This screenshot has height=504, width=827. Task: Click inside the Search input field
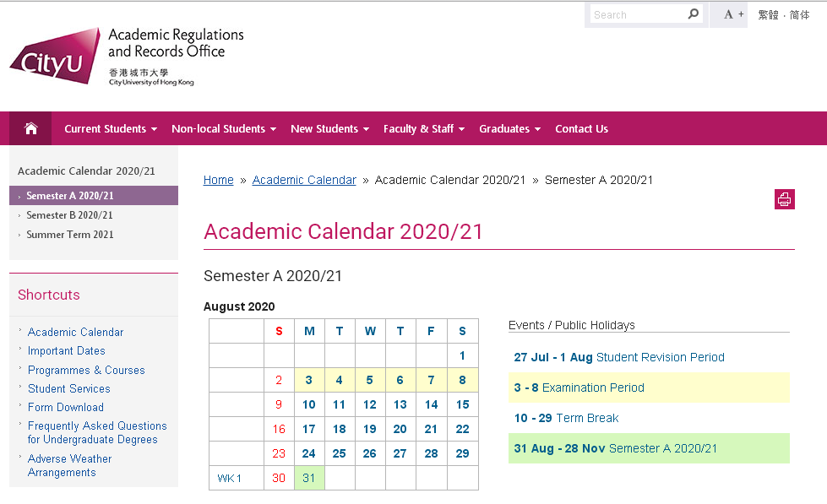638,14
